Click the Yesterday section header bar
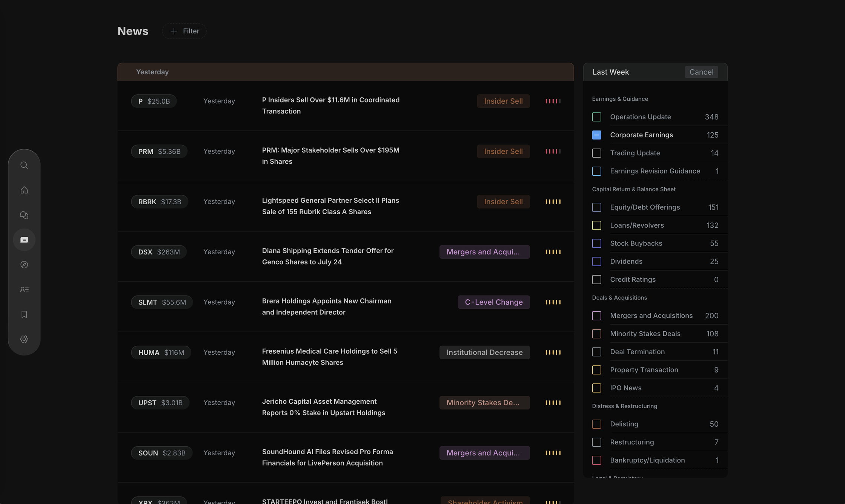The width and height of the screenshot is (845, 504). coord(346,72)
